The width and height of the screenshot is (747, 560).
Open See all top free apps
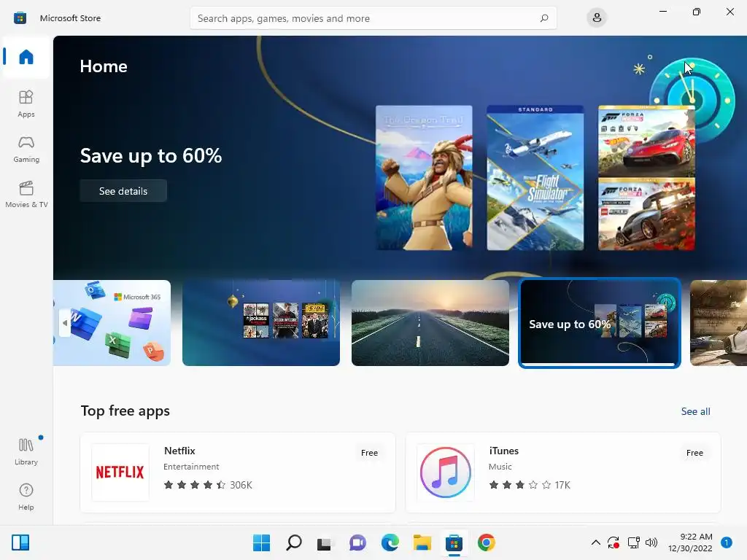click(695, 411)
